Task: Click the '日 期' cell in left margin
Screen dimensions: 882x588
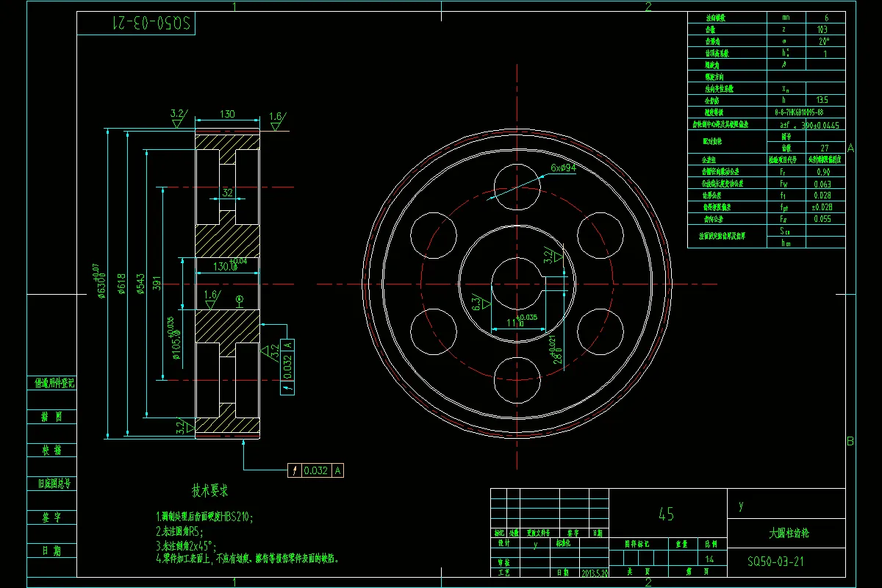Action: point(51,550)
